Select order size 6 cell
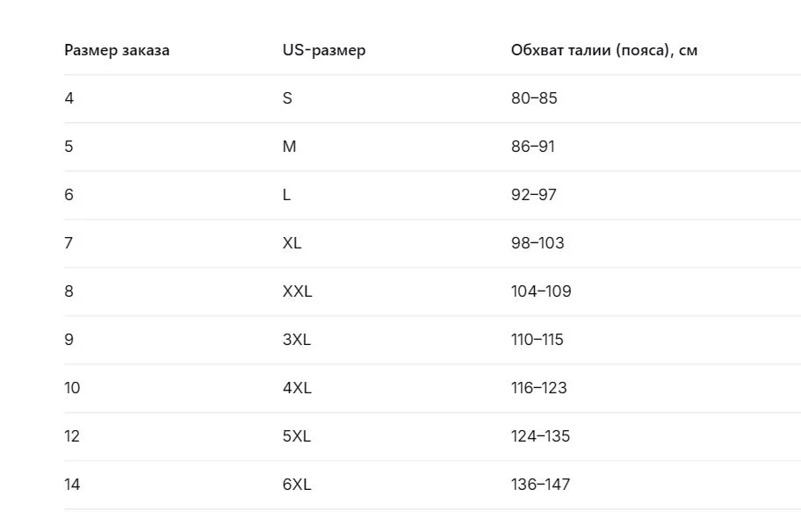This screenshot has height=532, width=801. click(x=69, y=195)
